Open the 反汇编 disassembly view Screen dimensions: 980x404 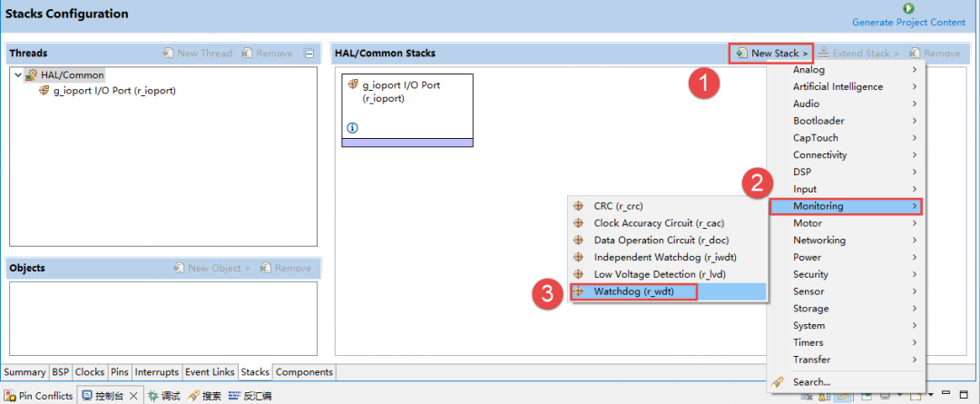[x=250, y=396]
